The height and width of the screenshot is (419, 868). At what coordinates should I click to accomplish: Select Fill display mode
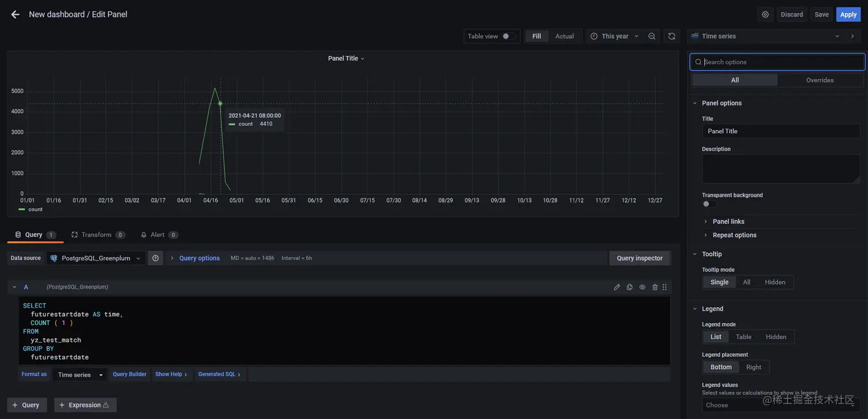537,36
